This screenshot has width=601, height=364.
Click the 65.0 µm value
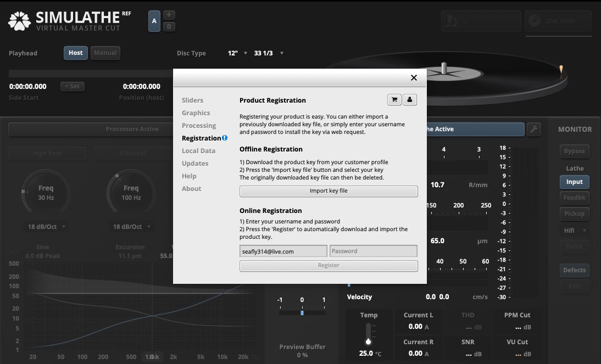click(x=437, y=241)
